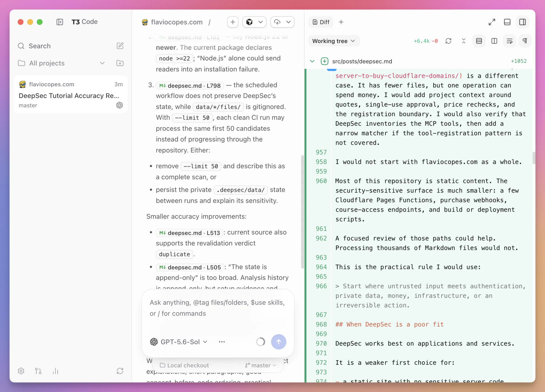Switch to unified diff view
The width and height of the screenshot is (545, 392).
click(479, 41)
